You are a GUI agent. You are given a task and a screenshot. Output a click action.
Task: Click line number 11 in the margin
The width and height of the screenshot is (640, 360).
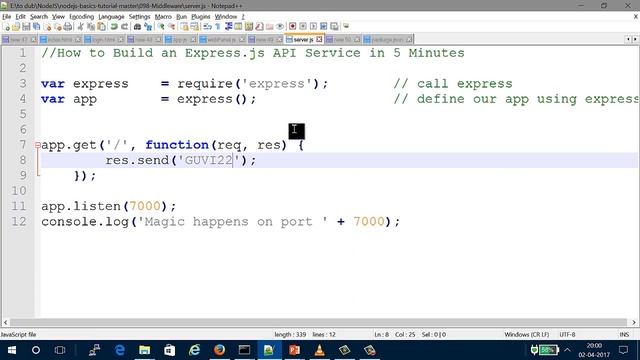click(x=18, y=206)
